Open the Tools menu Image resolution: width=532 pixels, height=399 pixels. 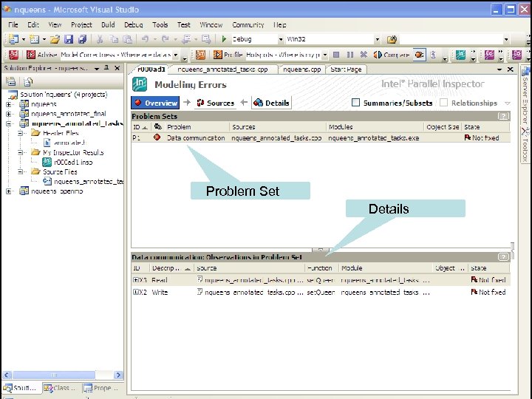coord(160,25)
